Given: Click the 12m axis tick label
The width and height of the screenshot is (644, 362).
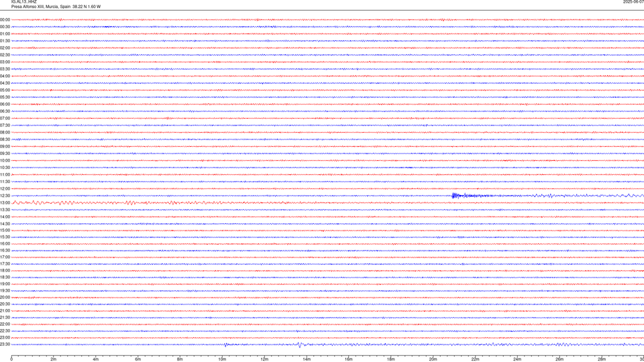Looking at the screenshot, I should 264,359.
